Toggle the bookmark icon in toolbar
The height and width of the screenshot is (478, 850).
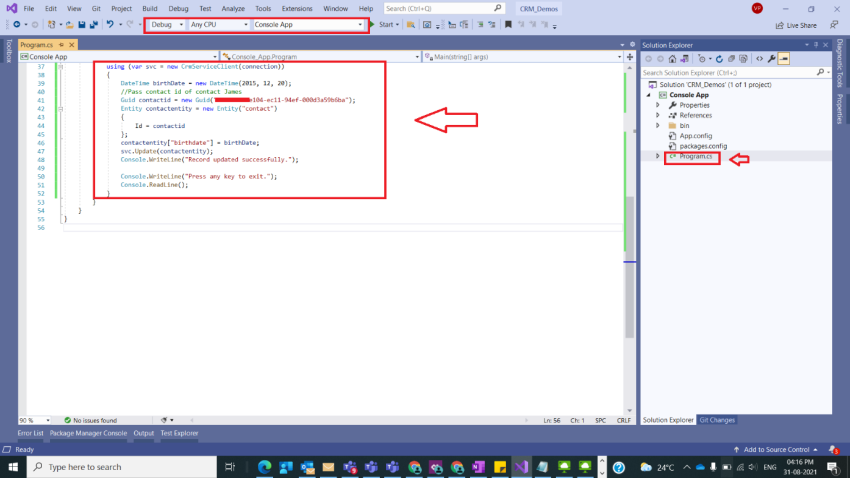508,24
